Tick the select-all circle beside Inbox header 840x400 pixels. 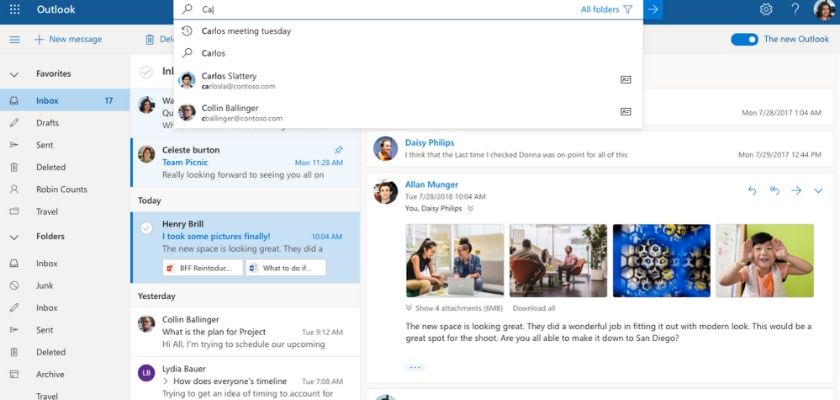pos(146,72)
